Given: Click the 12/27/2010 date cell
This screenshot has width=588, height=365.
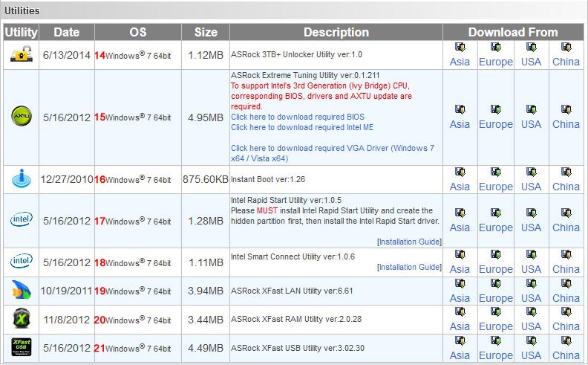Looking at the screenshot, I should click(67, 179).
